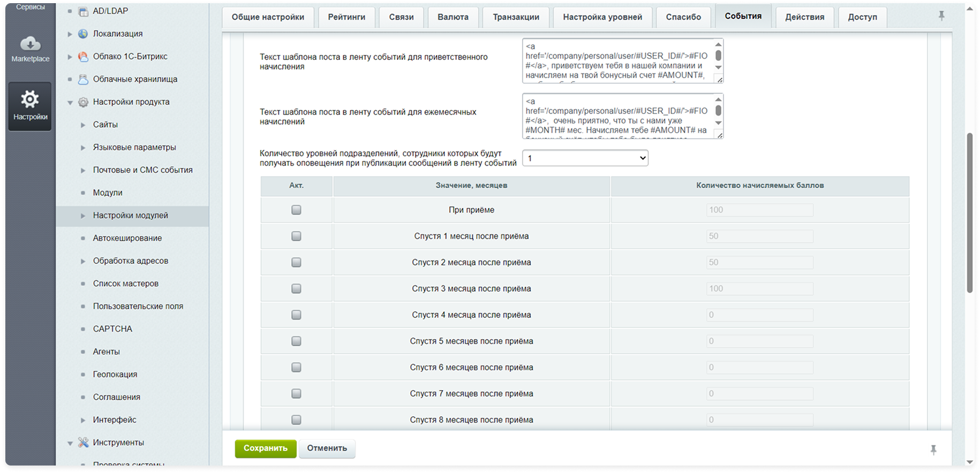980x473 pixels.
Task: Click the Облачные хранилища icon
Action: 83,79
